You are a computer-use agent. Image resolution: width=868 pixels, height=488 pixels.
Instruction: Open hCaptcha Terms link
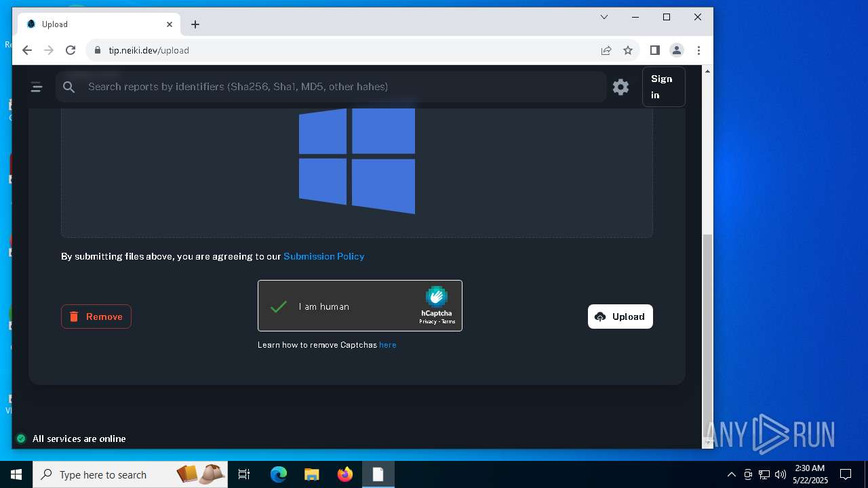tap(448, 321)
